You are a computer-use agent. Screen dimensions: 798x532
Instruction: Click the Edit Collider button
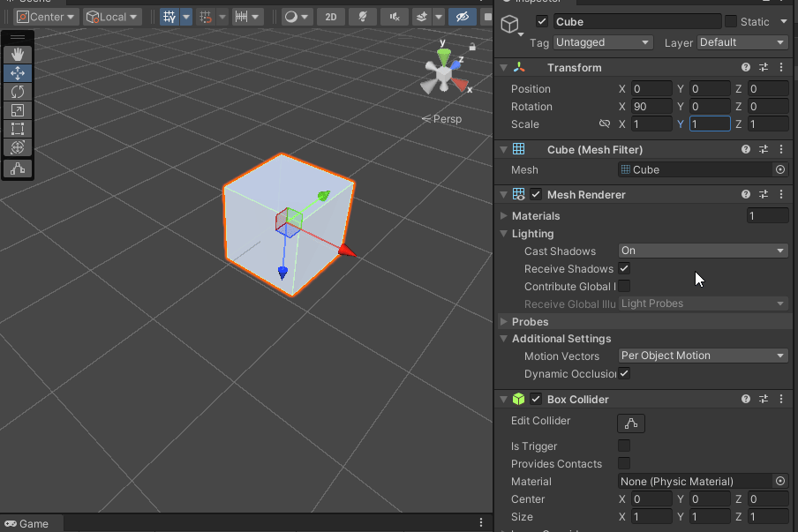(631, 423)
